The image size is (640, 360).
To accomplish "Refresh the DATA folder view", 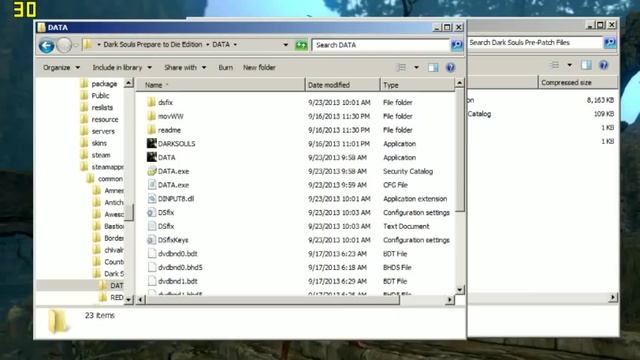I will click(301, 45).
